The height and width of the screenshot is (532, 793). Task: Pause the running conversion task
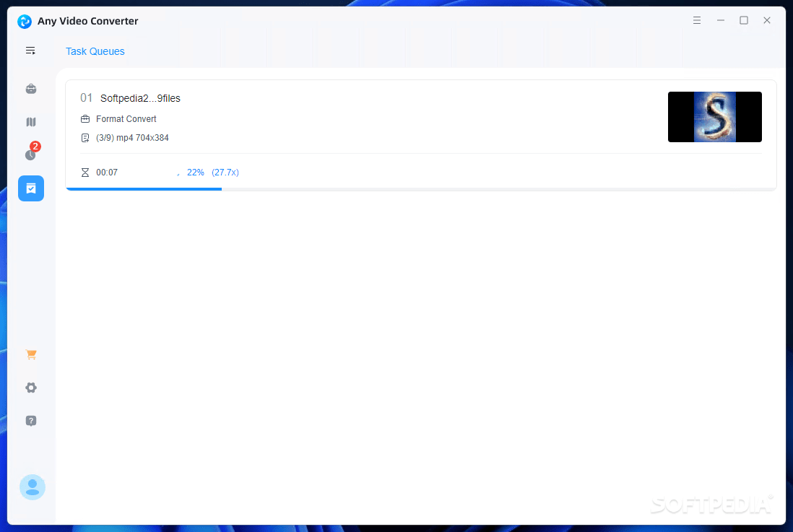point(178,172)
